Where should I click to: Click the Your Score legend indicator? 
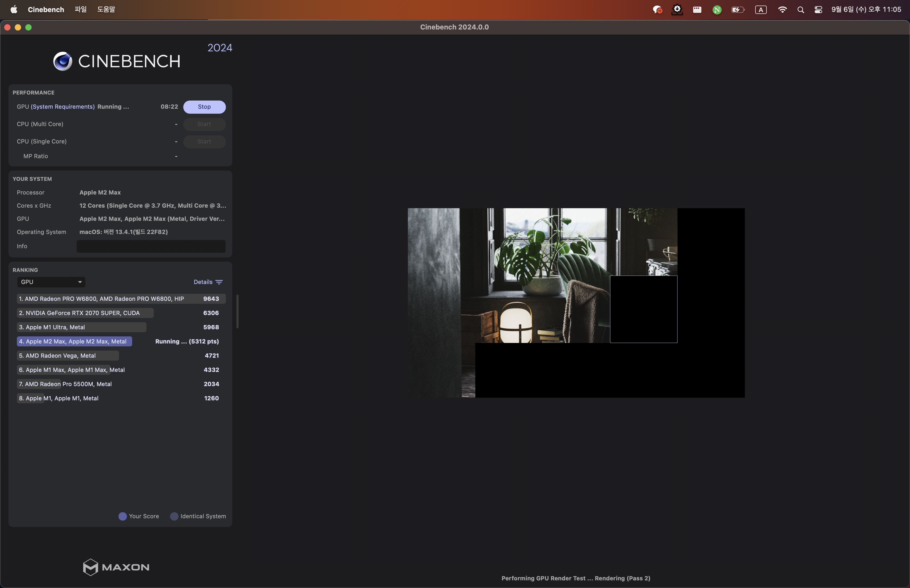[122, 516]
